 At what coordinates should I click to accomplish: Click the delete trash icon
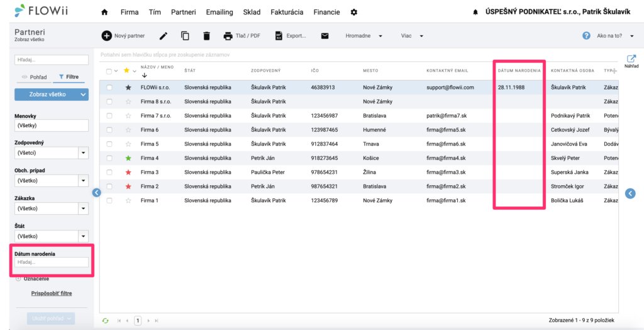point(206,36)
